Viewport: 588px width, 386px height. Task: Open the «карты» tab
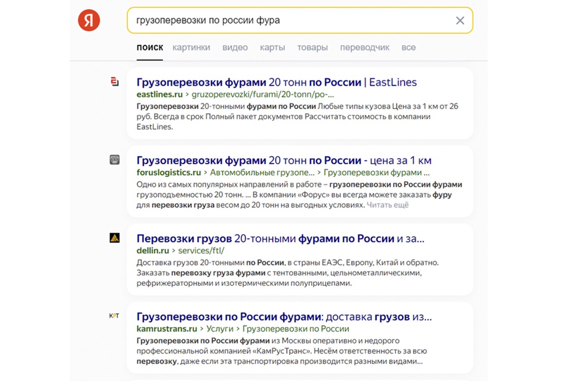click(x=272, y=47)
